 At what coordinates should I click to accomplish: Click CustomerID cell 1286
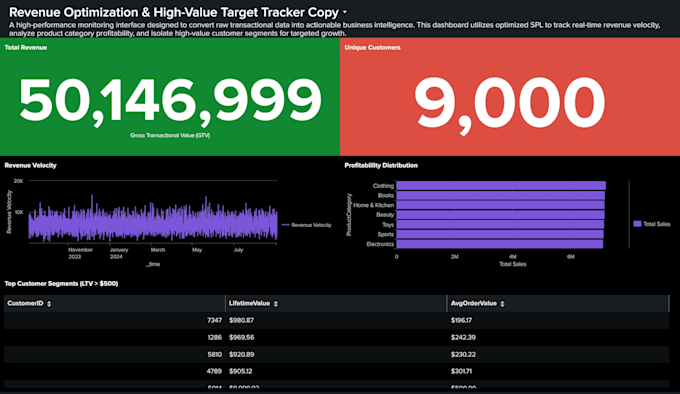pyautogui.click(x=214, y=337)
